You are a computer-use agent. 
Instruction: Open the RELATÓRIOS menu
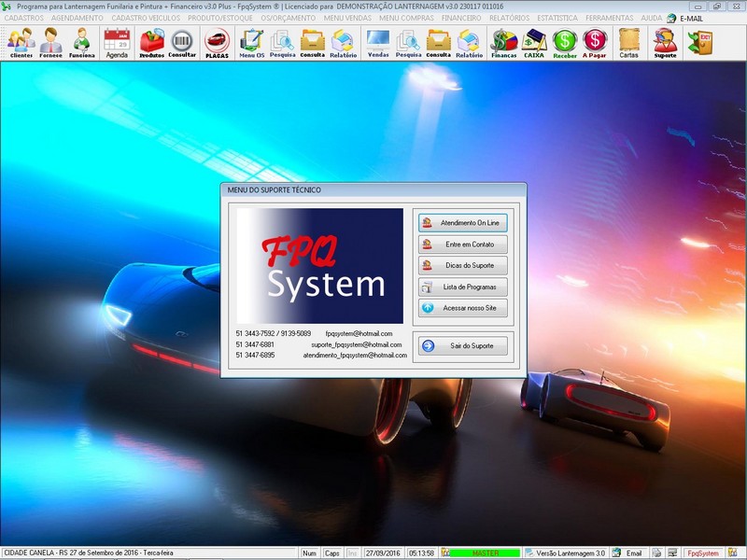(509, 18)
